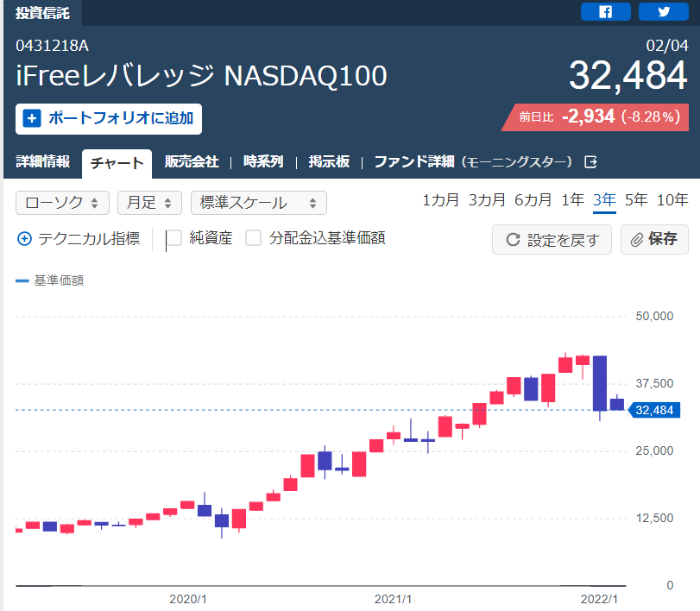The height and width of the screenshot is (611, 700).
Task: Share the fund on Twitter
Action: coord(664,11)
